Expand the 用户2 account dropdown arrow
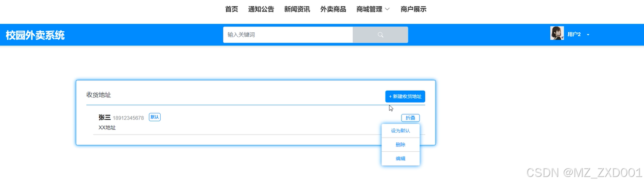 pyautogui.click(x=588, y=34)
